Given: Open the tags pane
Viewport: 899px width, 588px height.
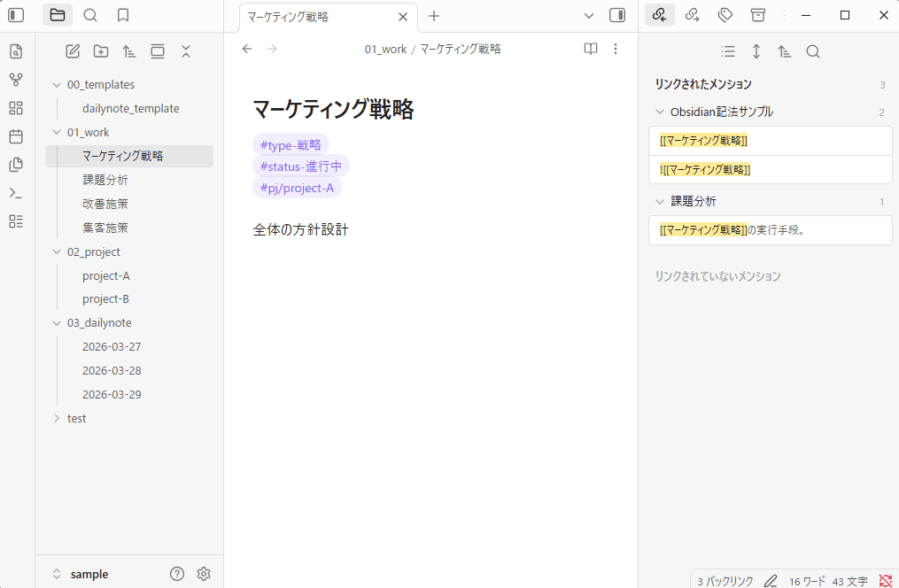Looking at the screenshot, I should coord(725,15).
